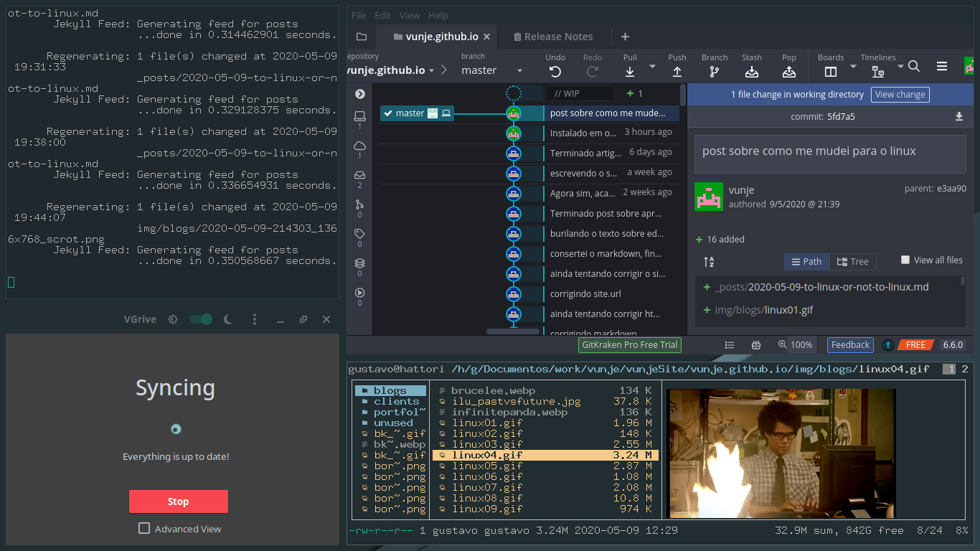Pull changes from remote

pyautogui.click(x=630, y=65)
